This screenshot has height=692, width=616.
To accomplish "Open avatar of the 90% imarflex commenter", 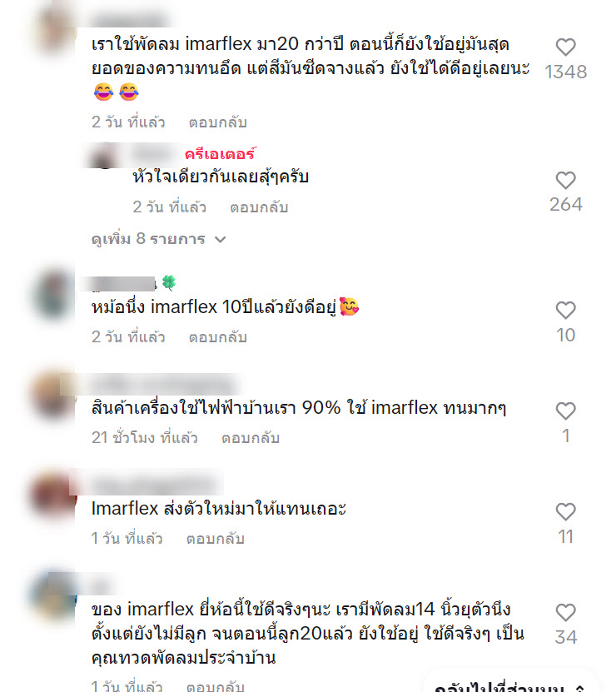I will (53, 395).
